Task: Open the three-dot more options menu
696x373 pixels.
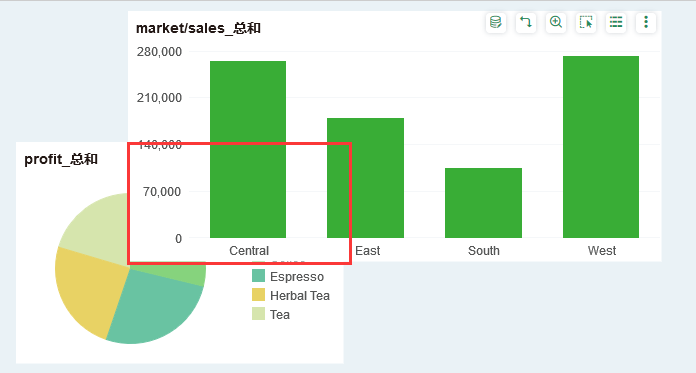Action: click(x=646, y=22)
